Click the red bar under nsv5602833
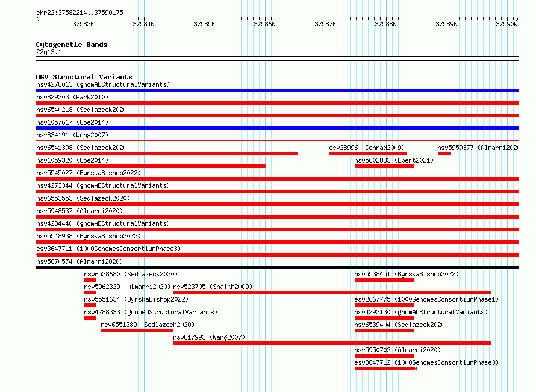 tap(384, 166)
